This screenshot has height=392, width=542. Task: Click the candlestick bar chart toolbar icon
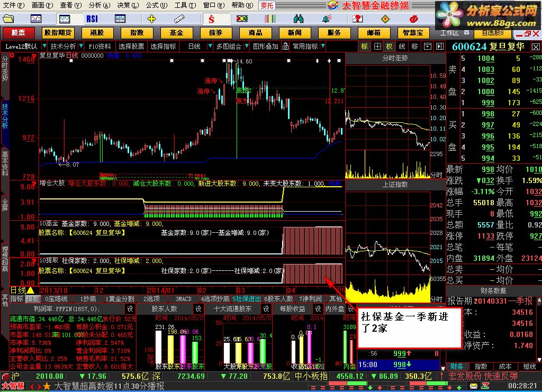pos(64,19)
